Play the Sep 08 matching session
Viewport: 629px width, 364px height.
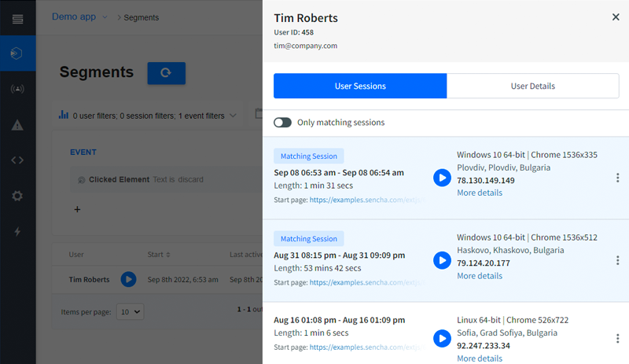click(442, 178)
